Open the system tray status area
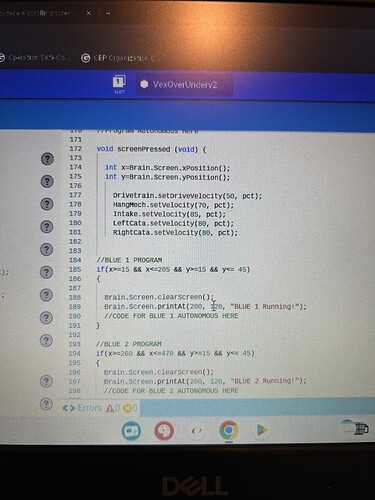 click(x=356, y=428)
